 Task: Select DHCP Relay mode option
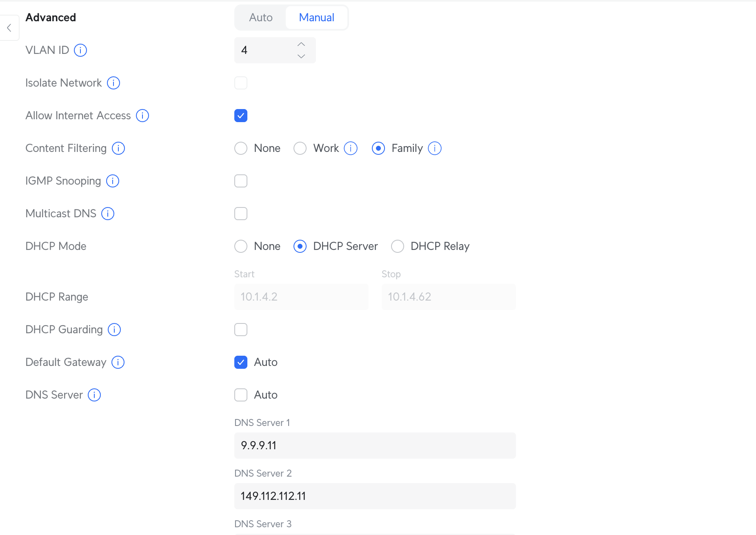(398, 246)
